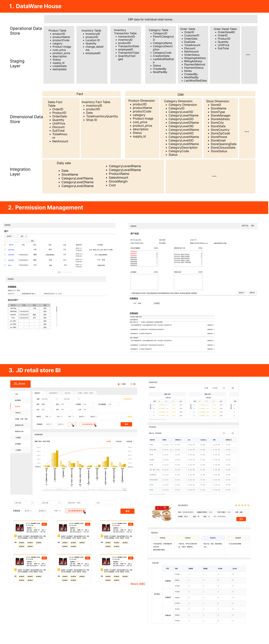Open the end-date calendar icon
Screen dimensions: 269x644
(79, 399)
